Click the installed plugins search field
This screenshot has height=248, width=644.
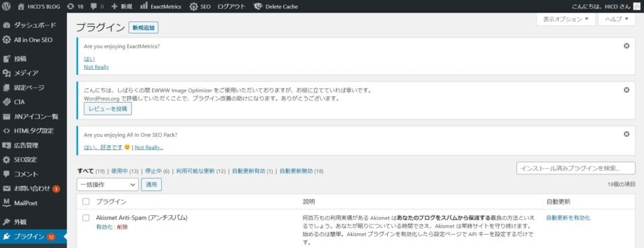[576, 168]
